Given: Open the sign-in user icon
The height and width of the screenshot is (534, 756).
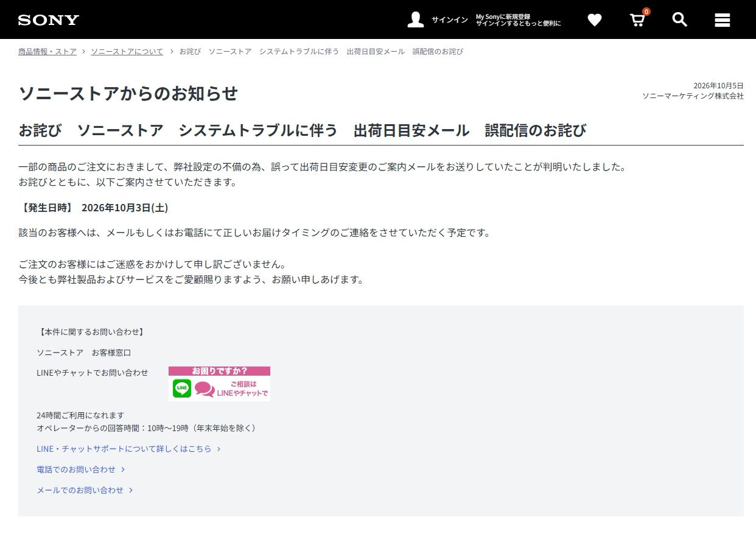Looking at the screenshot, I should (416, 19).
